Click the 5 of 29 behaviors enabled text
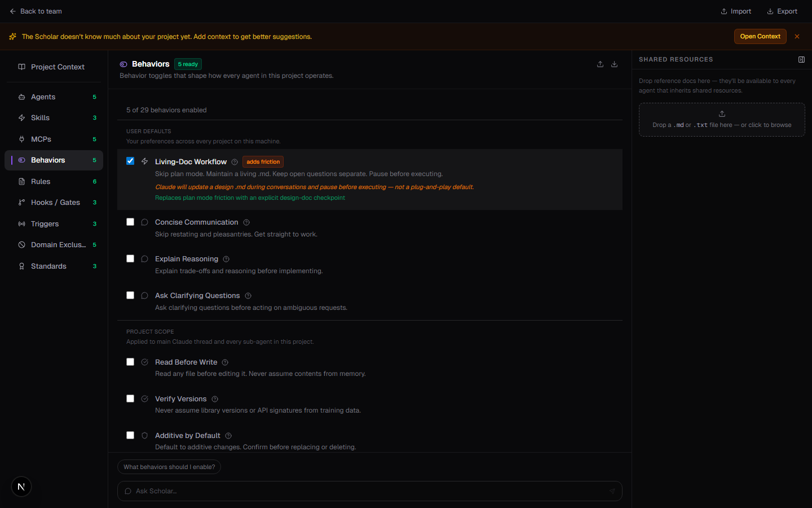The width and height of the screenshot is (812, 508). click(x=166, y=110)
